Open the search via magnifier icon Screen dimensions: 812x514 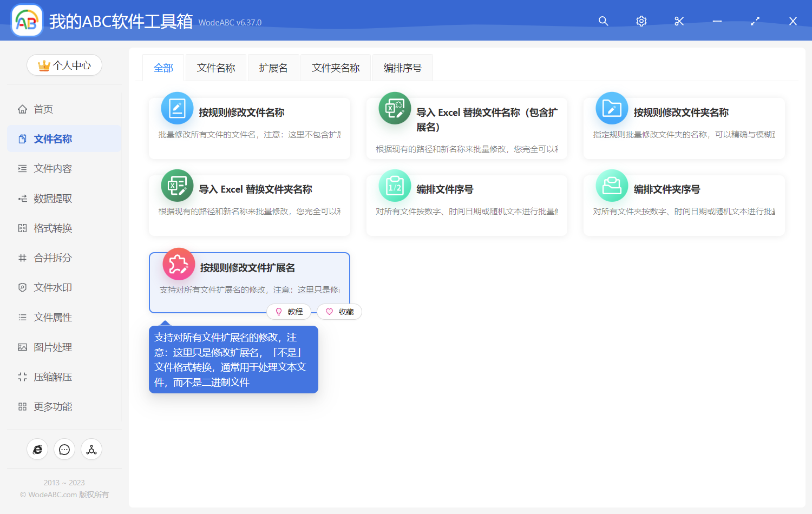point(603,21)
